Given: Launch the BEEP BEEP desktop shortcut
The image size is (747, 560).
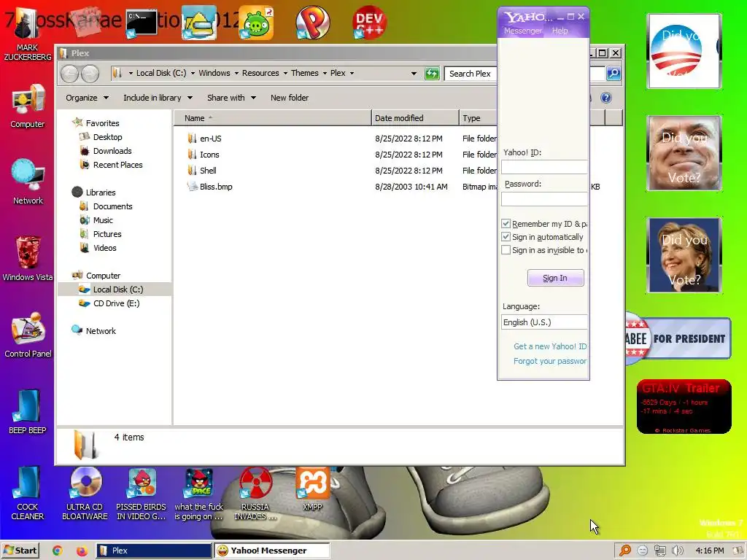Looking at the screenshot, I should click(28, 411).
